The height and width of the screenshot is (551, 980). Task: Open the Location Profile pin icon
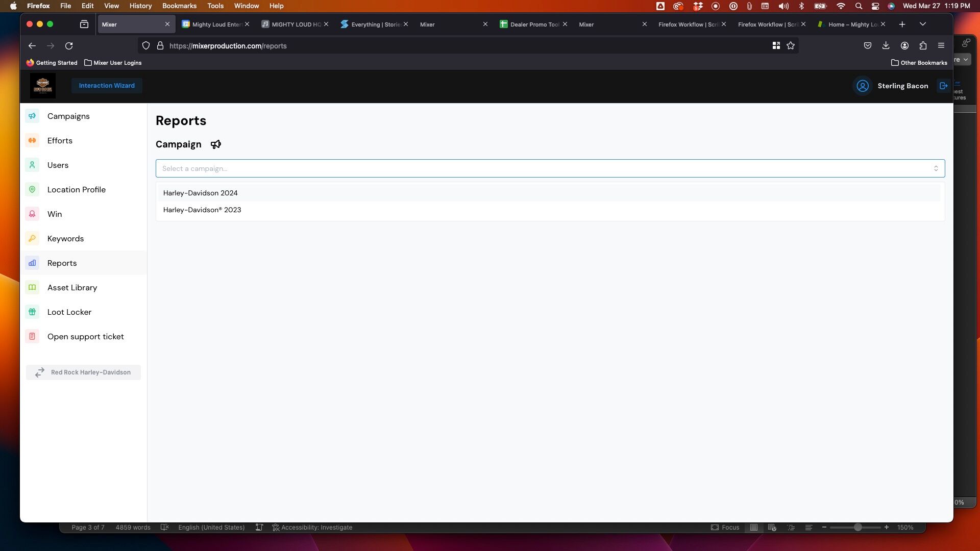coord(32,189)
